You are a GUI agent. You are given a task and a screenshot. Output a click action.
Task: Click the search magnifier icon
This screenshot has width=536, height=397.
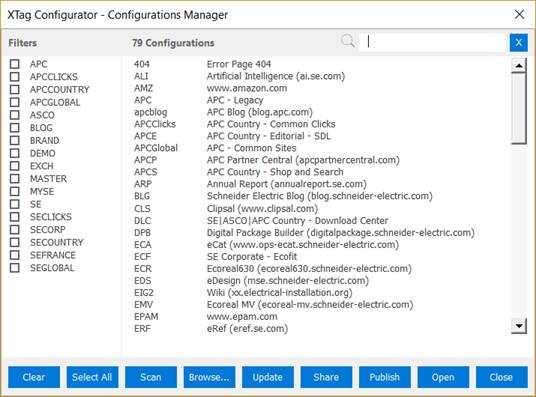click(348, 41)
